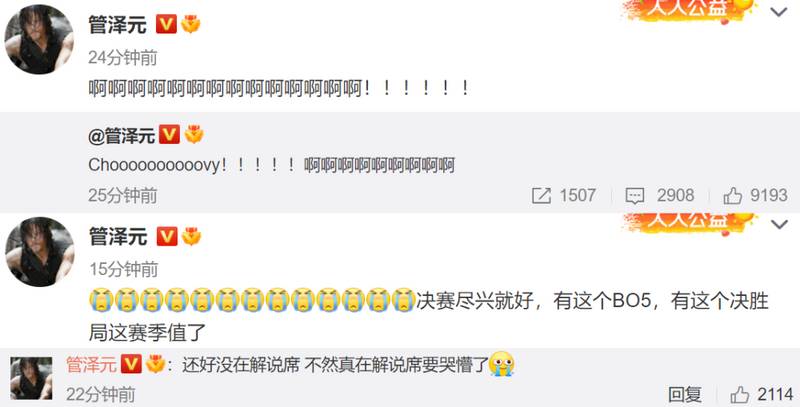The height and width of the screenshot is (407, 800).
Task: Click the 24分钟前 timestamp of first post
Action: [123, 58]
